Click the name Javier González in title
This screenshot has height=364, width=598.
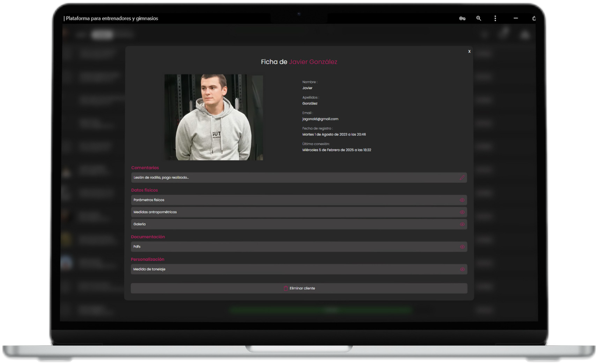click(313, 62)
